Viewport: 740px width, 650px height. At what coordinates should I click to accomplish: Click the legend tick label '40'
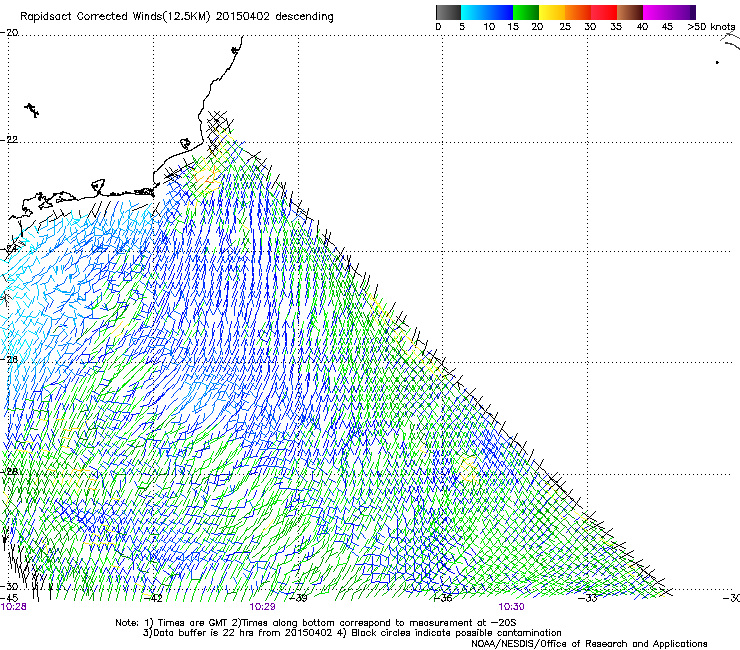pos(642,26)
